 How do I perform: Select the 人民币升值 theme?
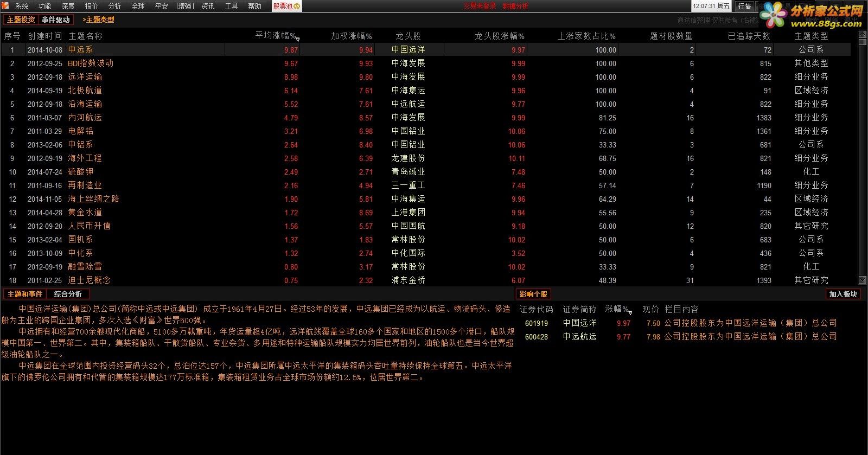[89, 226]
